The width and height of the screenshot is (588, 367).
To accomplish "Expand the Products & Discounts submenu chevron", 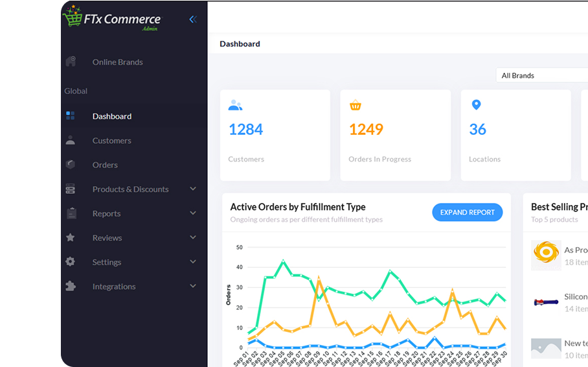I will click(193, 189).
